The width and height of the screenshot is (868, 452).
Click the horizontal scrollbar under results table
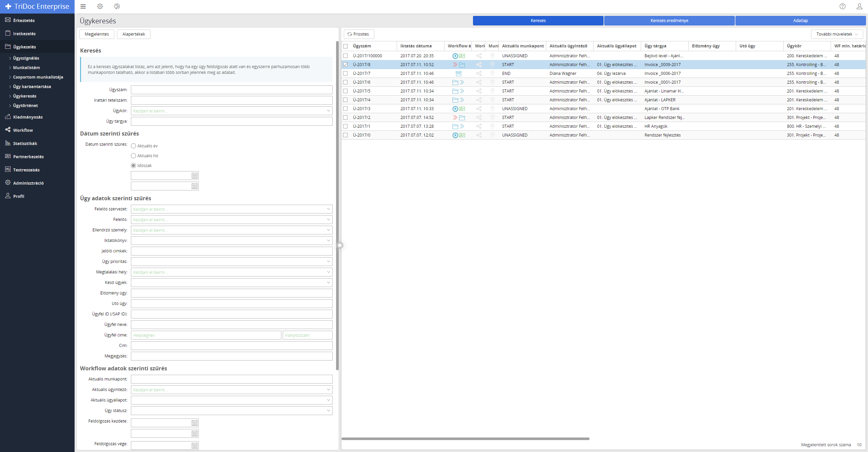tap(465, 439)
